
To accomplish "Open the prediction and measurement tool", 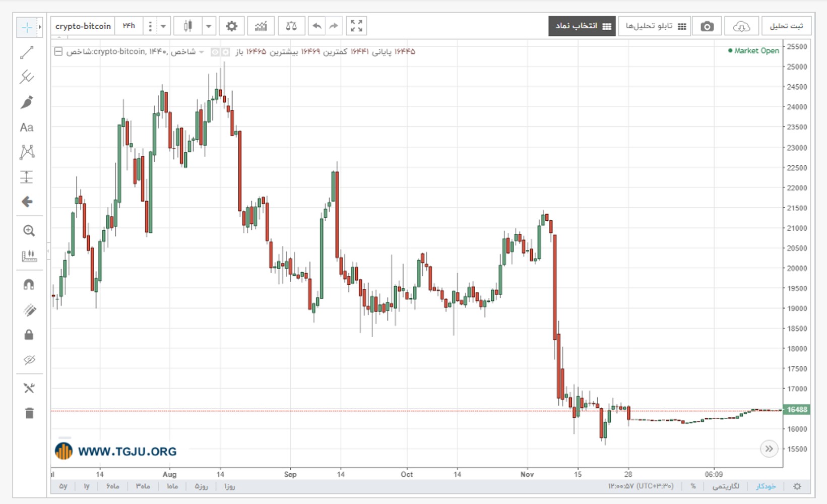I will point(27,177).
